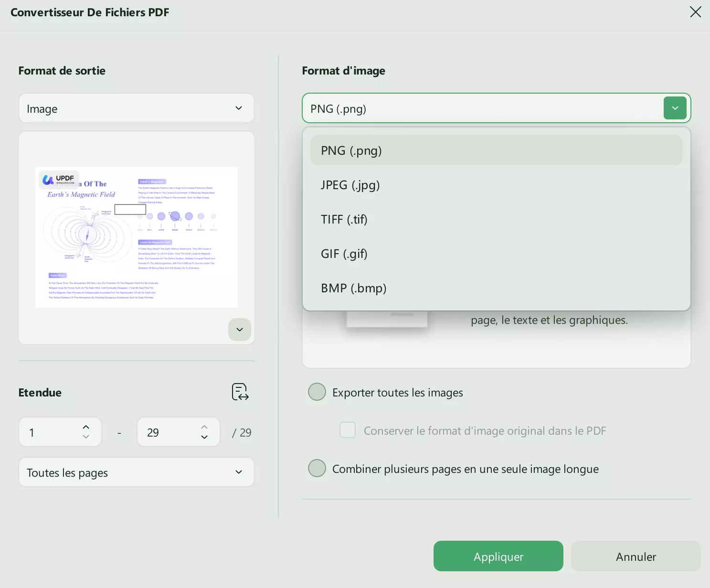The width and height of the screenshot is (710, 588).
Task: Choose JPEG (.jpg) from the list
Action: (350, 185)
